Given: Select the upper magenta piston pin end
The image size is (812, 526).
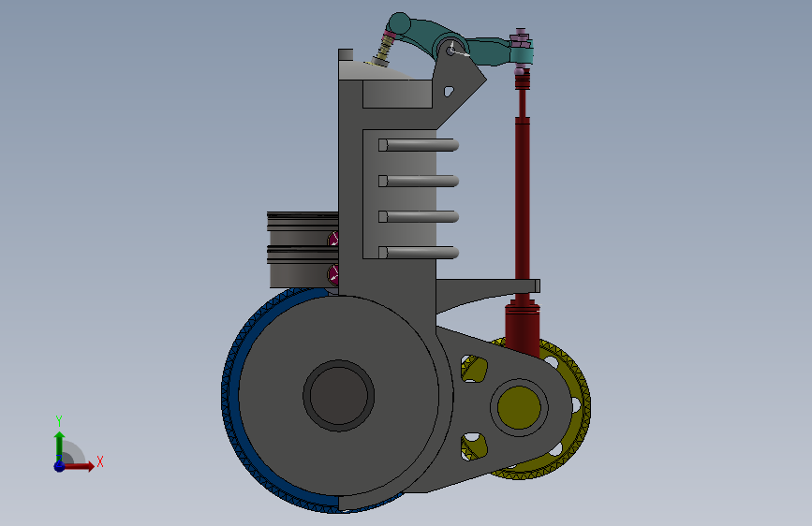Looking at the screenshot, I should (333, 240).
